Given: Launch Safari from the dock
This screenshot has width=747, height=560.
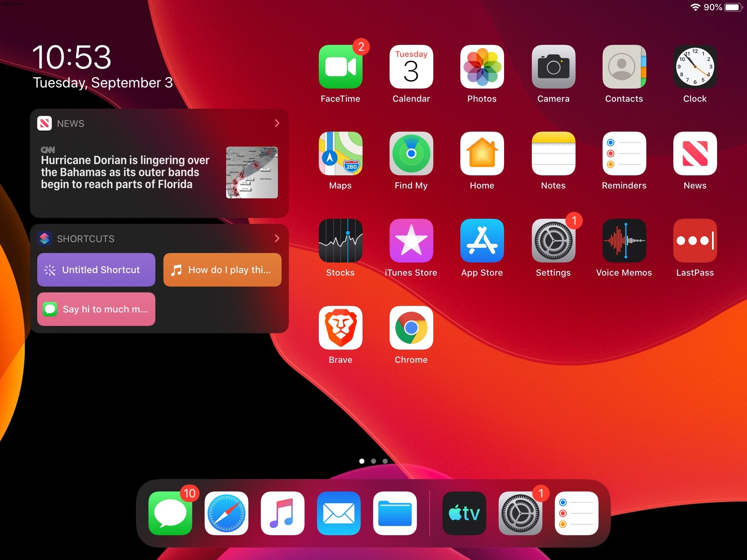Looking at the screenshot, I should click(226, 513).
